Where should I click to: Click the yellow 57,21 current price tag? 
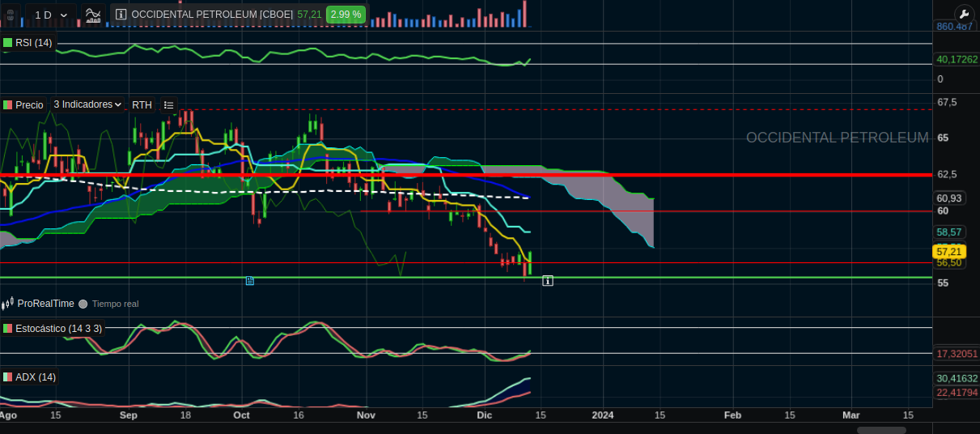949,252
